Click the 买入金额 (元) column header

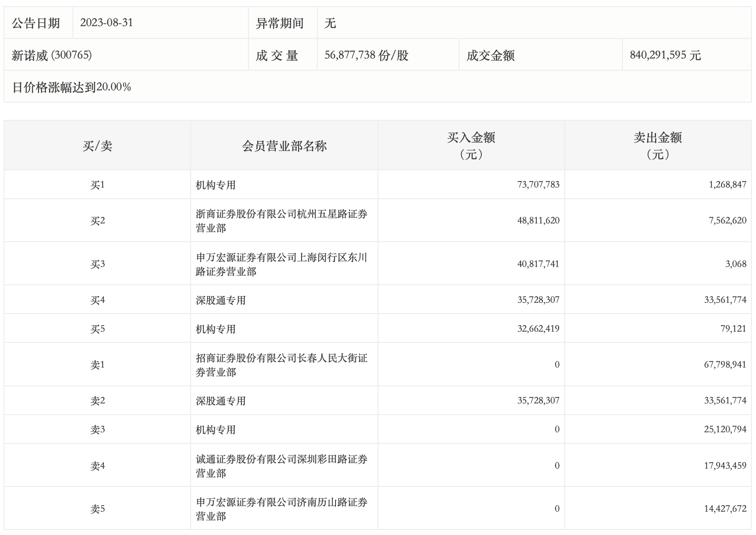coord(471,146)
